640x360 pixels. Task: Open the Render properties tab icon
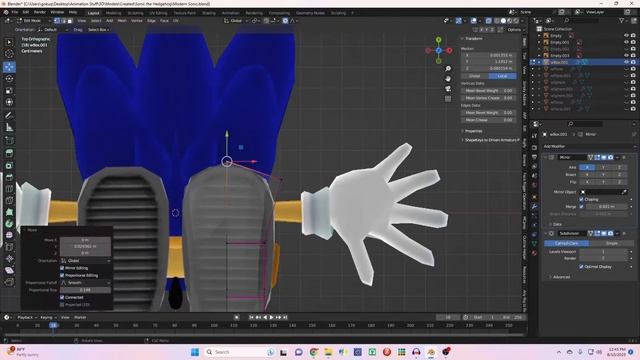click(x=534, y=147)
